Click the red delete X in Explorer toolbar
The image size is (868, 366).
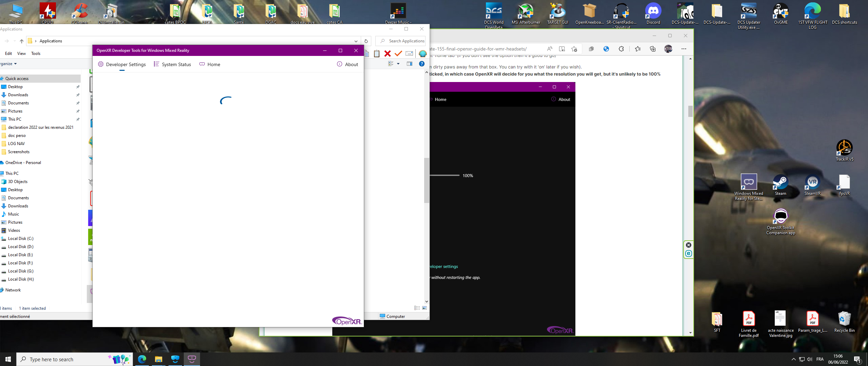tap(388, 54)
